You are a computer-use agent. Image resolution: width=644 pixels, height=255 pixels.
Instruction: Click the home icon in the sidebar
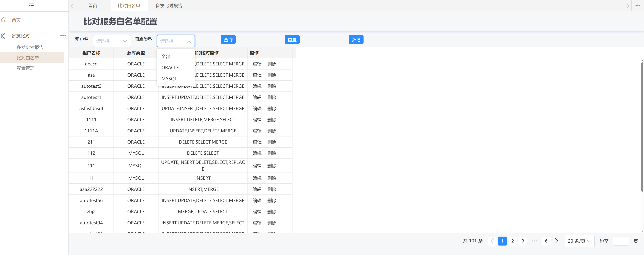[4, 20]
